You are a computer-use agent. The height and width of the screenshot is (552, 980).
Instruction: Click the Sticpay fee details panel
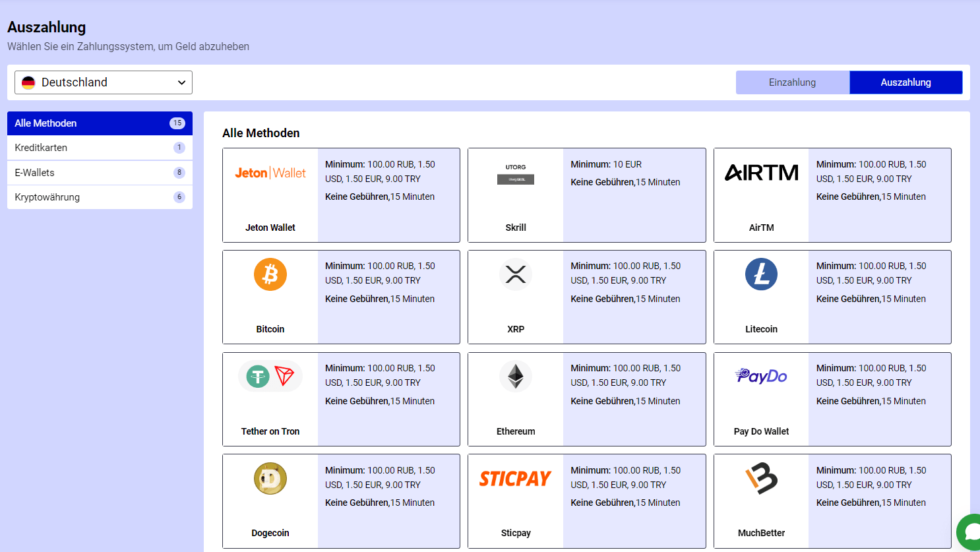[x=634, y=501]
